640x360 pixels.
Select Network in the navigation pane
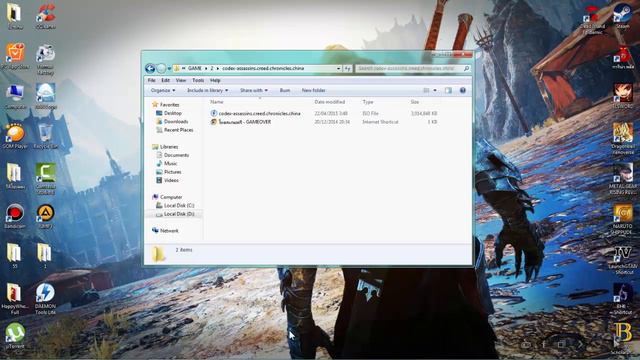point(169,231)
